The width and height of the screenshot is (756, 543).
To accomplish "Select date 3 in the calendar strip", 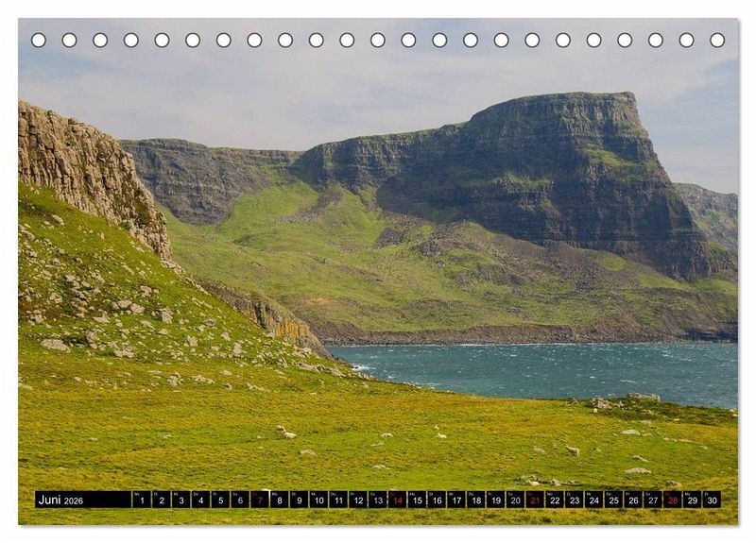I will click(181, 500).
